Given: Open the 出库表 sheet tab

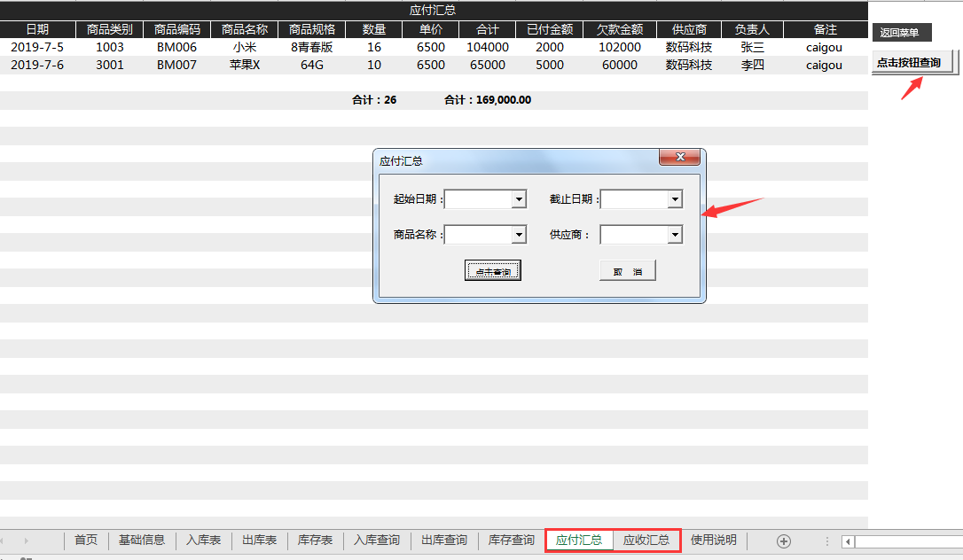Looking at the screenshot, I should coord(260,541).
